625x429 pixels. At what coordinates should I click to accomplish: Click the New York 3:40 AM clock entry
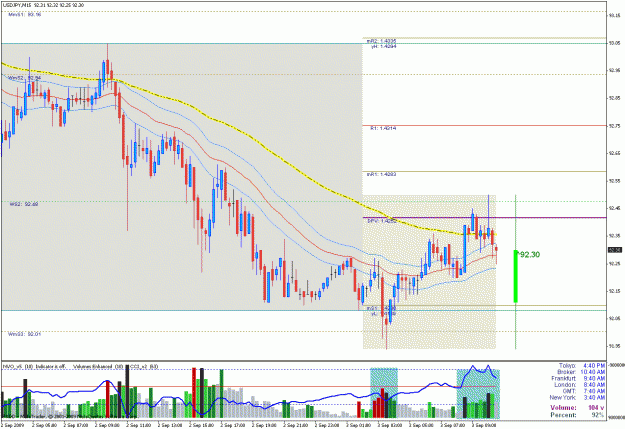point(577,397)
